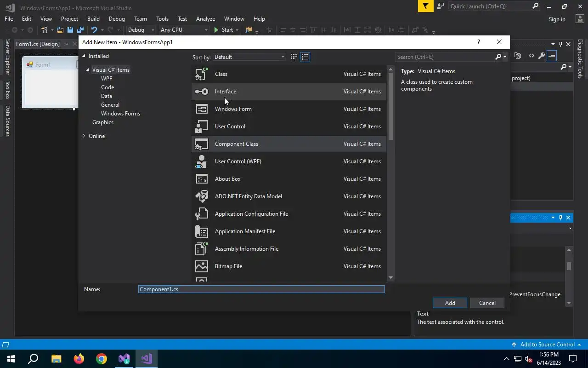588x368 pixels.
Task: Click the template list scrollbar thumb
Action: [x=391, y=106]
